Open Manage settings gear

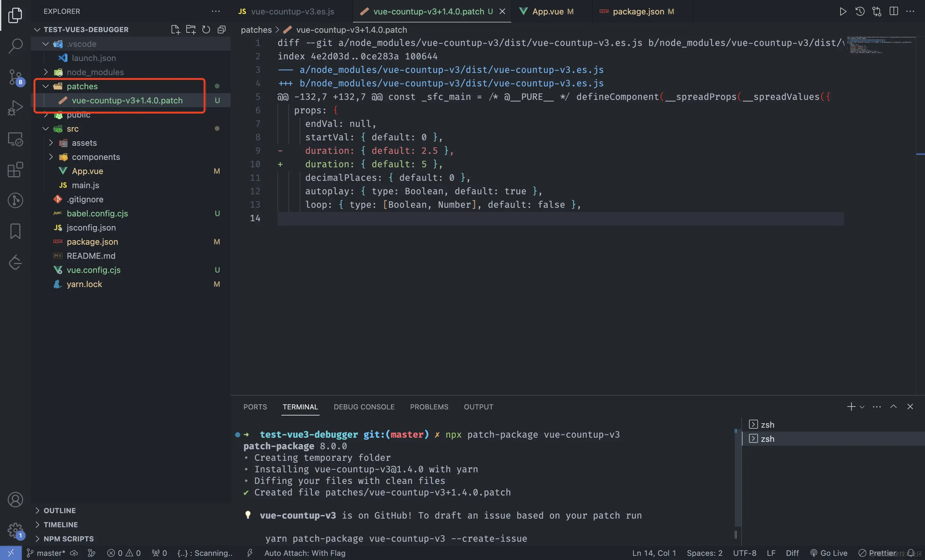pyautogui.click(x=15, y=530)
